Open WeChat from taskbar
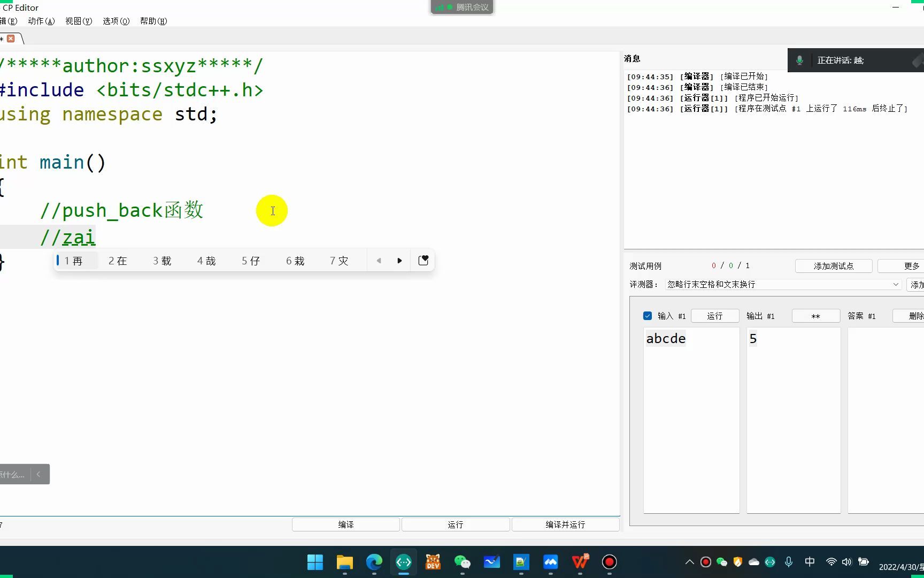 [462, 562]
